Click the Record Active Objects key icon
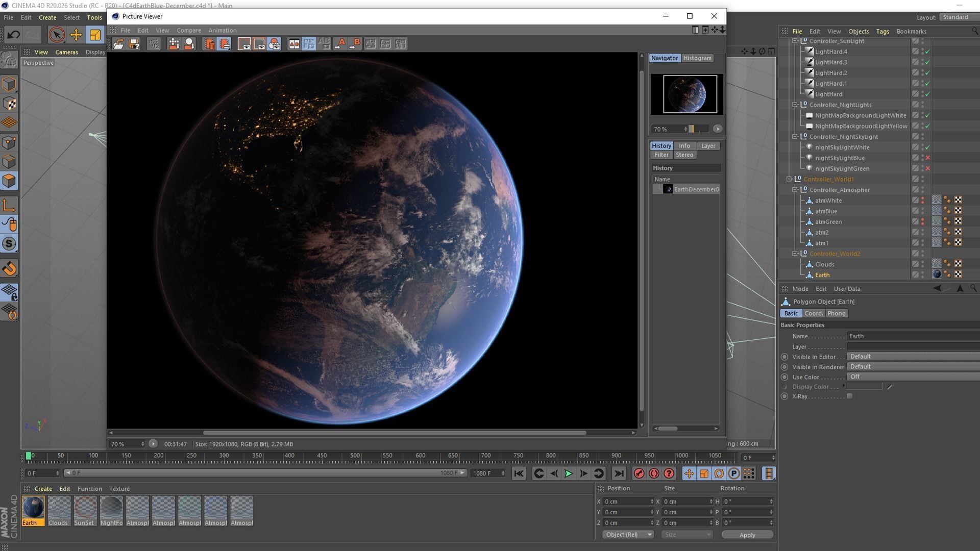Image resolution: width=980 pixels, height=551 pixels. point(639,473)
